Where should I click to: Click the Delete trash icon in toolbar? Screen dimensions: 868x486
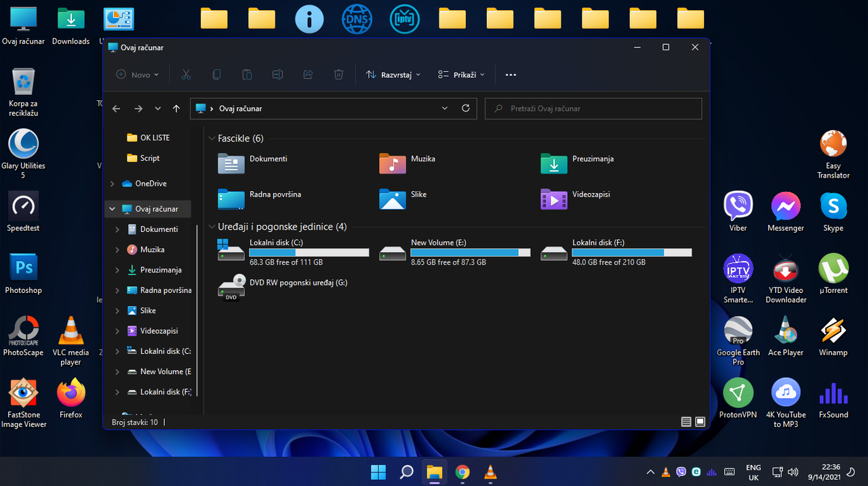pos(338,75)
